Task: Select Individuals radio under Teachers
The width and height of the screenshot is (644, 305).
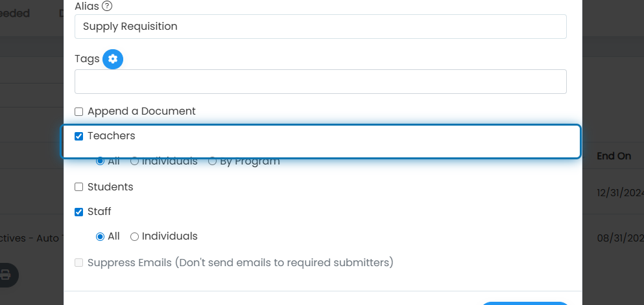Action: [x=134, y=161]
